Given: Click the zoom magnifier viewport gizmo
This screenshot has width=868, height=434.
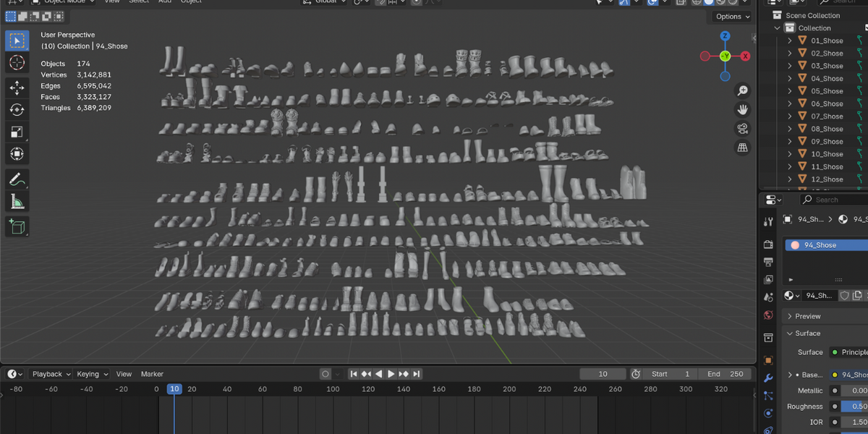Looking at the screenshot, I should click(x=742, y=91).
